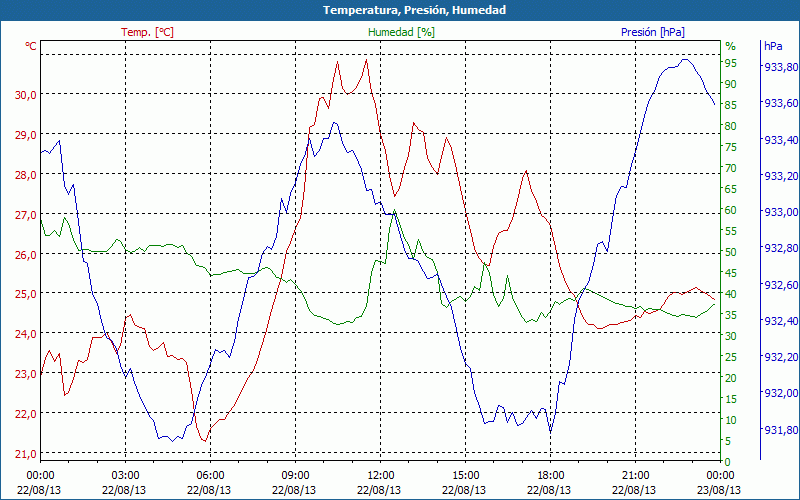Click the '75' humidity axis value

point(731,147)
